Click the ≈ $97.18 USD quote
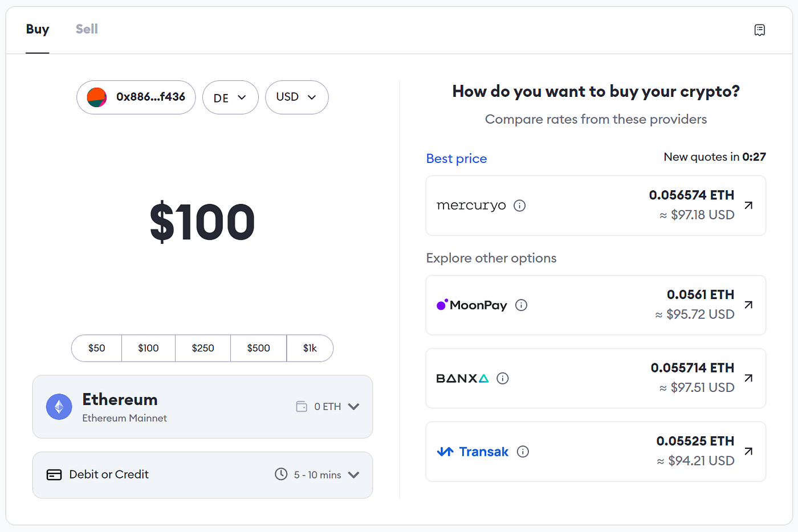 coord(697,215)
